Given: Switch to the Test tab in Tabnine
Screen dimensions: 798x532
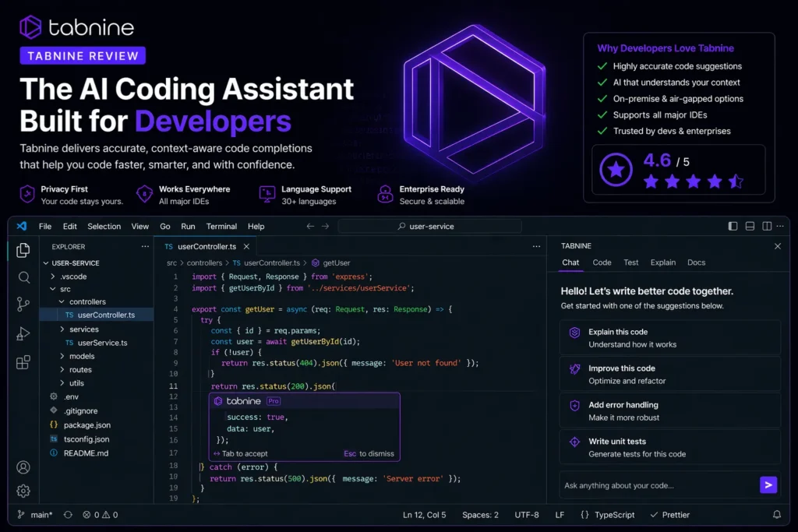Looking at the screenshot, I should pos(631,262).
